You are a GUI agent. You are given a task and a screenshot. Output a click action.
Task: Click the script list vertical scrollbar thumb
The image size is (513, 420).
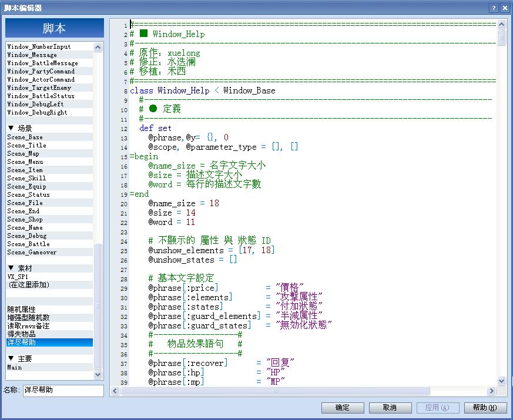[x=98, y=307]
